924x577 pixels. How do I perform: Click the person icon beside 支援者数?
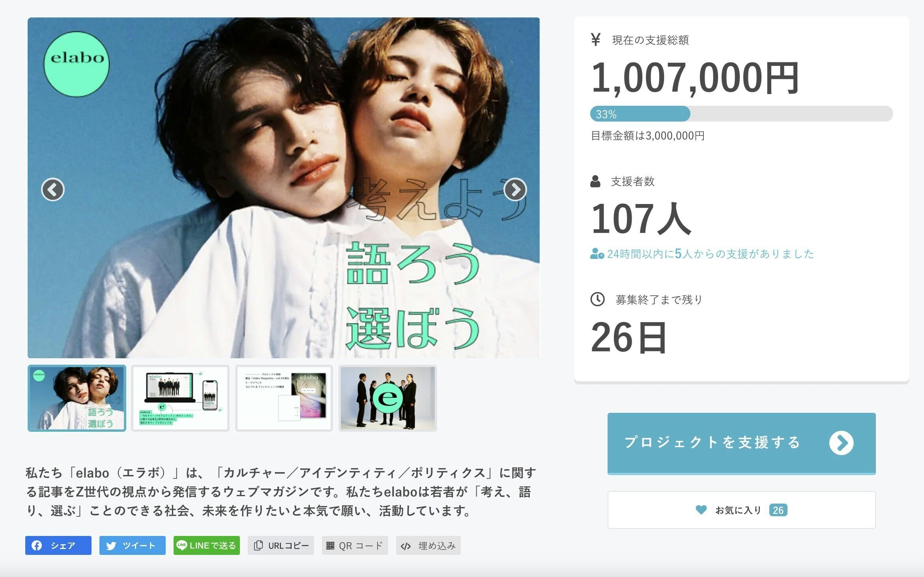tap(595, 182)
